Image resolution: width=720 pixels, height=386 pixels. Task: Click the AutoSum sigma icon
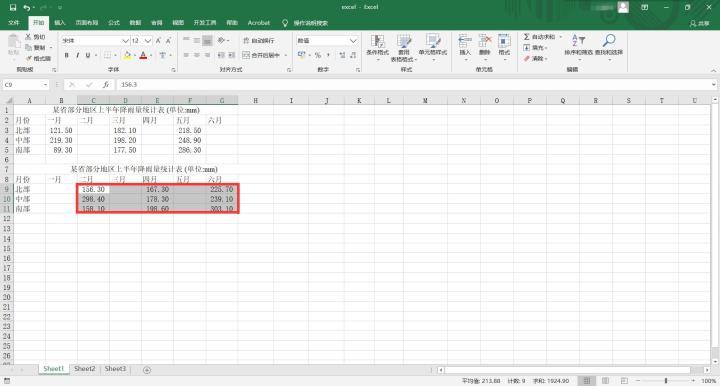[527, 37]
